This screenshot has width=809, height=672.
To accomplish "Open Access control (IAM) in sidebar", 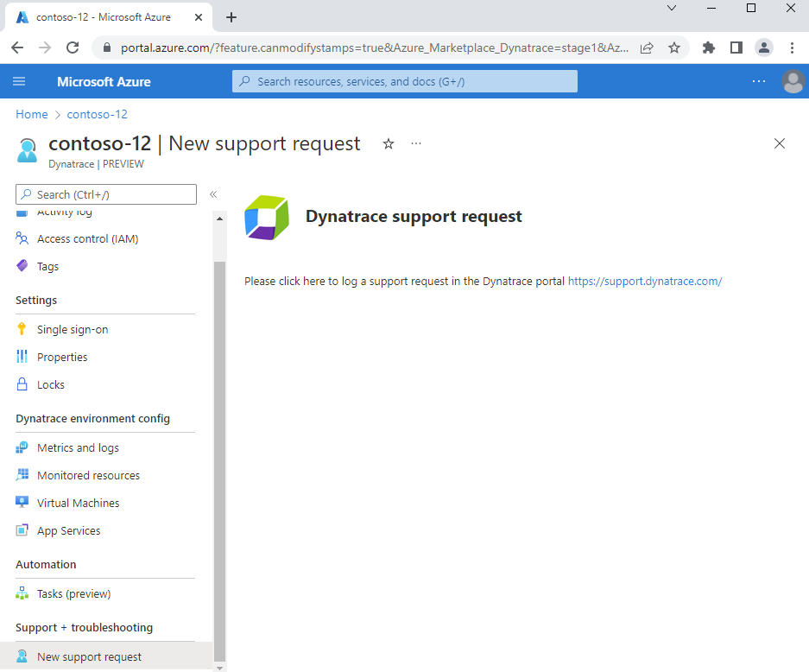I will (88, 239).
